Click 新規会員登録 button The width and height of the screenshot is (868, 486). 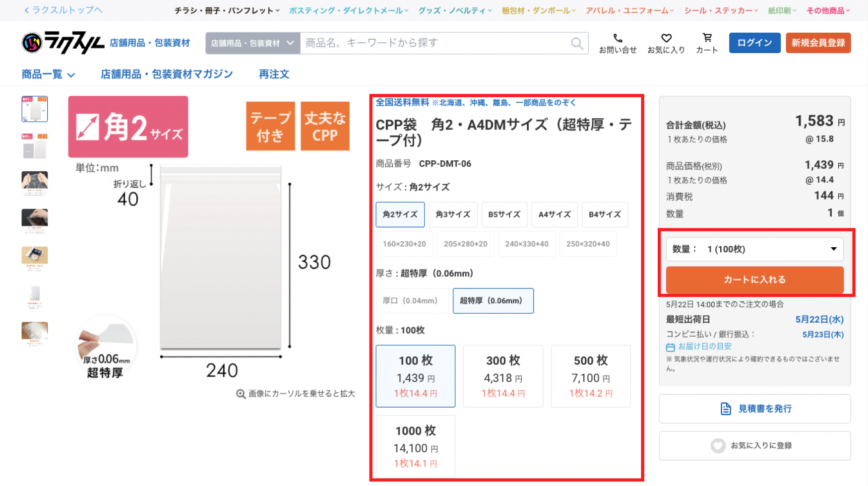click(x=818, y=43)
